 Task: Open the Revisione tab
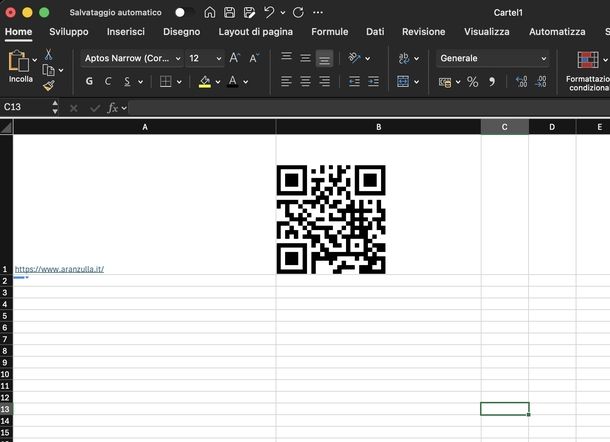[424, 32]
